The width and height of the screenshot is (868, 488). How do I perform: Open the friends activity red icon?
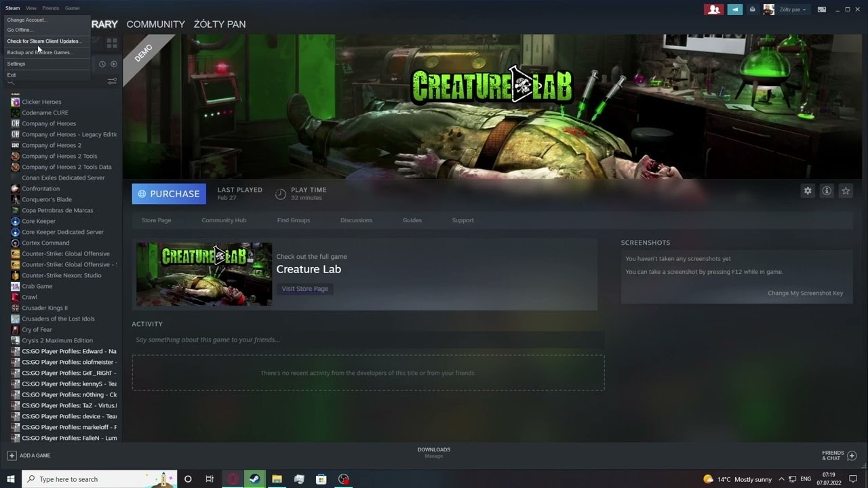[x=713, y=9]
